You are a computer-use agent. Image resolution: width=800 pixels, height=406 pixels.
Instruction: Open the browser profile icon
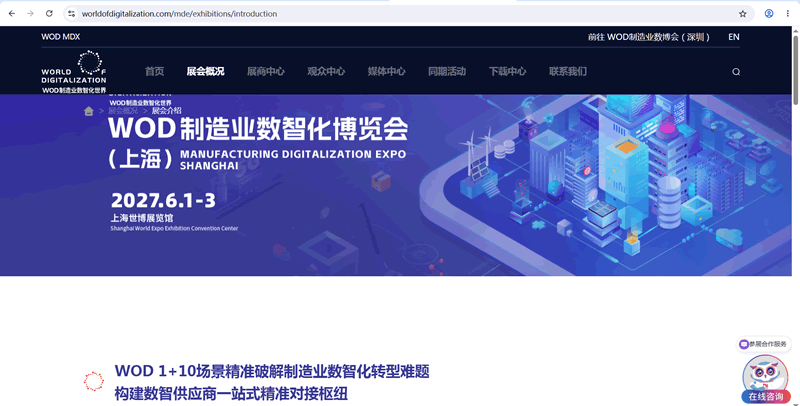point(769,14)
